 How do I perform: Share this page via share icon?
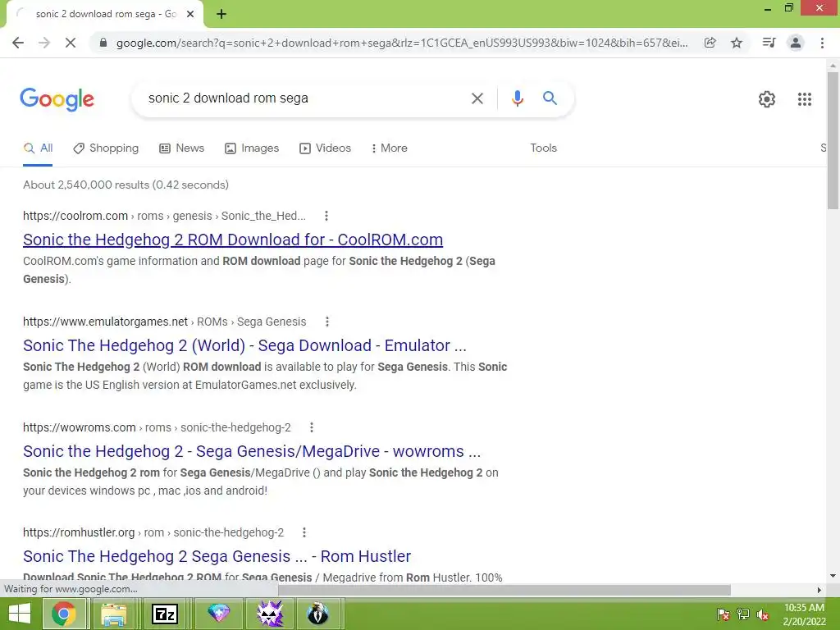tap(710, 43)
